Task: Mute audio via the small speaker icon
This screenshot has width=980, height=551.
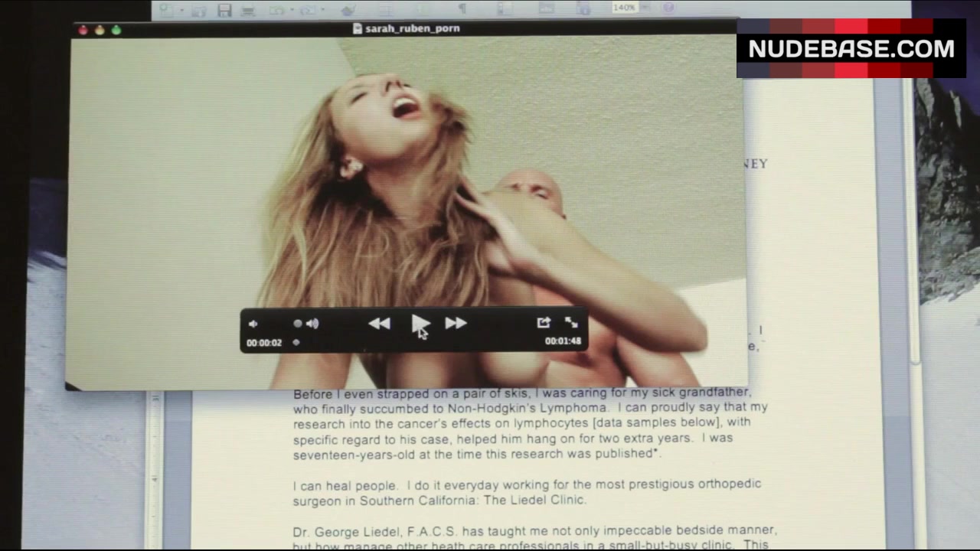Action: [253, 324]
